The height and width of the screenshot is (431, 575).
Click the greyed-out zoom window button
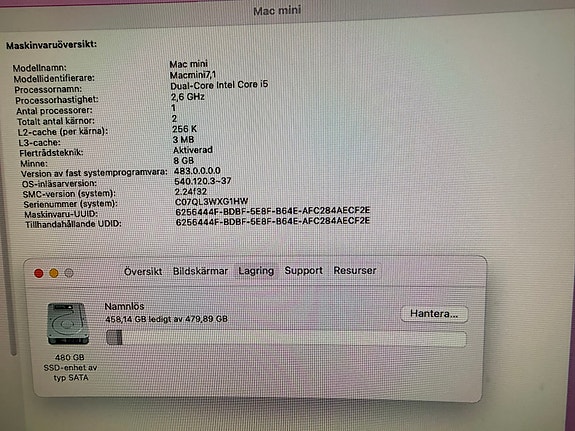pyautogui.click(x=69, y=273)
